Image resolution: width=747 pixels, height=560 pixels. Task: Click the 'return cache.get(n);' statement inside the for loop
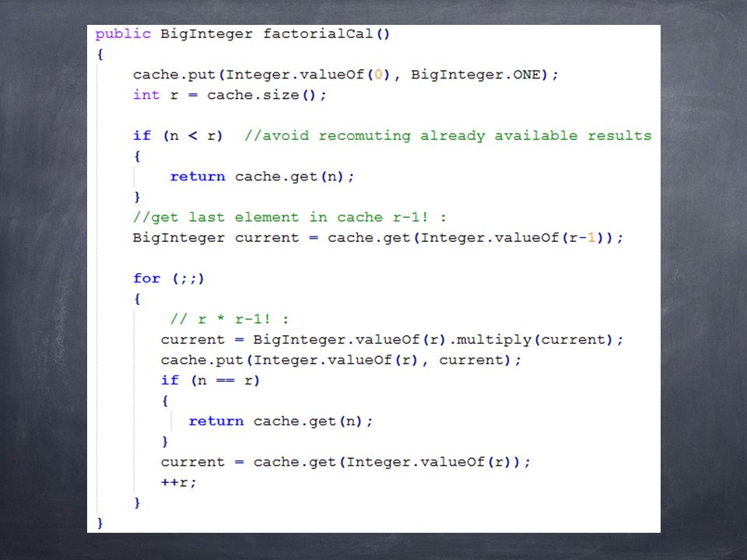click(281, 422)
